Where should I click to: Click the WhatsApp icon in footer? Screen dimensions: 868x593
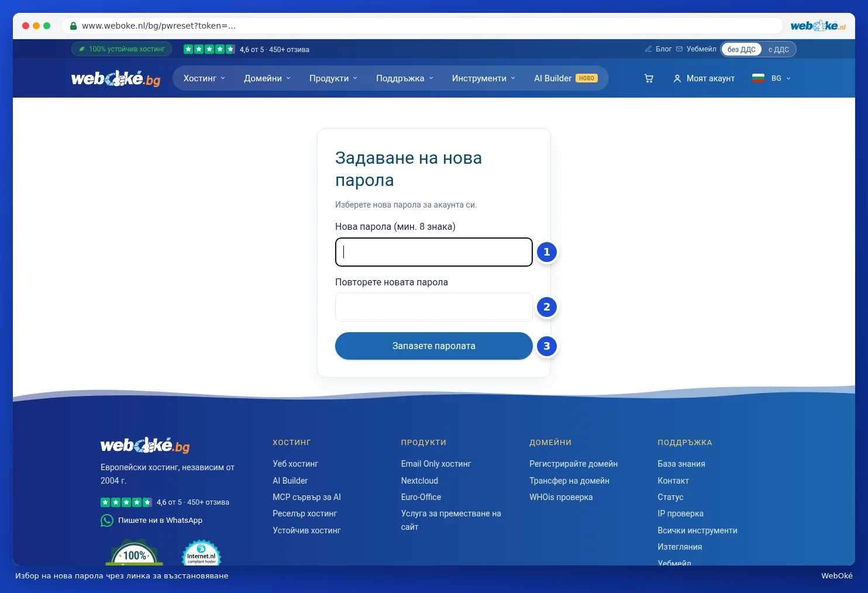click(107, 520)
